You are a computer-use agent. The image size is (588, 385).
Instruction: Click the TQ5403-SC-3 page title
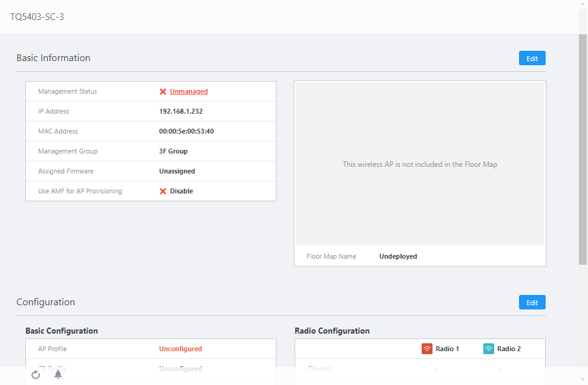[37, 17]
